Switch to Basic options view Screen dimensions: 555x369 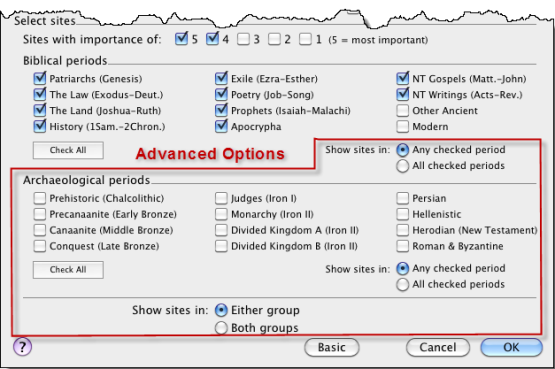(x=332, y=347)
